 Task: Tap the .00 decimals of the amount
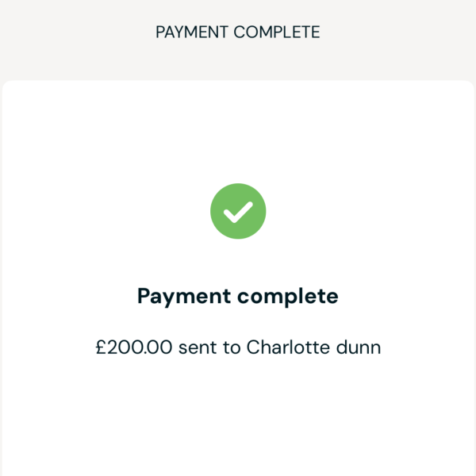coord(158,347)
